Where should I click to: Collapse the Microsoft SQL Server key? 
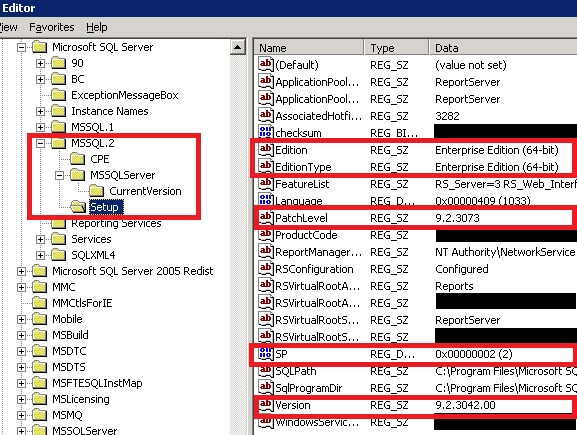click(x=22, y=47)
